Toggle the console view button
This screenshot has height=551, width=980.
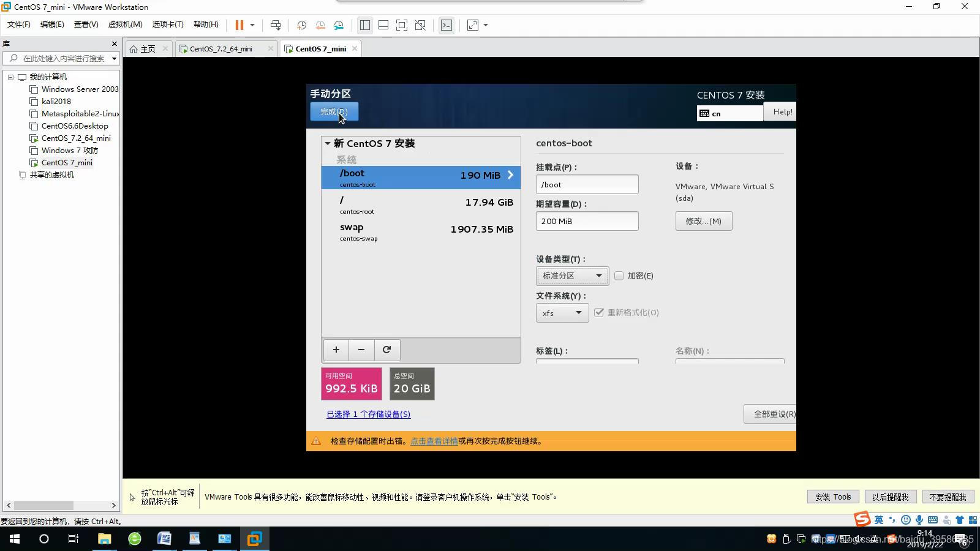point(447,25)
